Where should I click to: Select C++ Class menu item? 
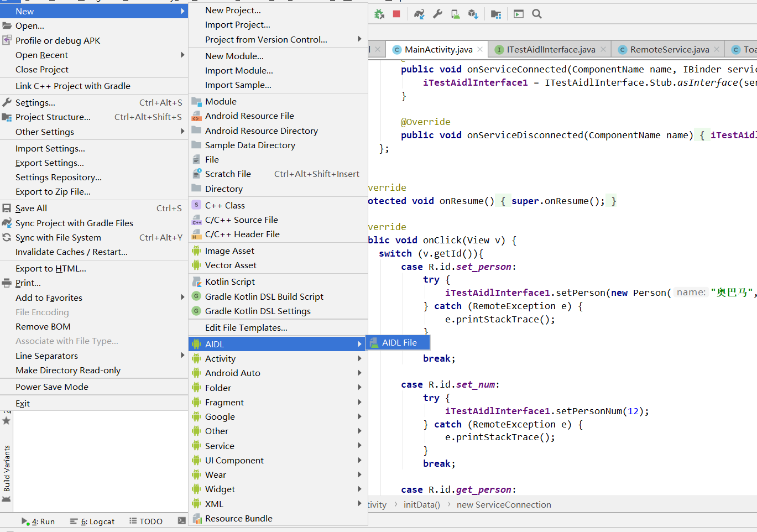pos(278,205)
